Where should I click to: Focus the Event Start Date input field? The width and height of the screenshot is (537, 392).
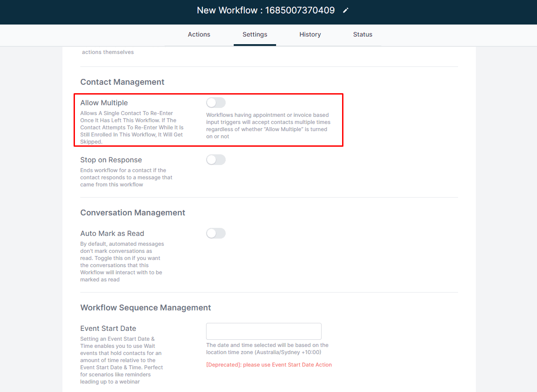[x=264, y=331]
